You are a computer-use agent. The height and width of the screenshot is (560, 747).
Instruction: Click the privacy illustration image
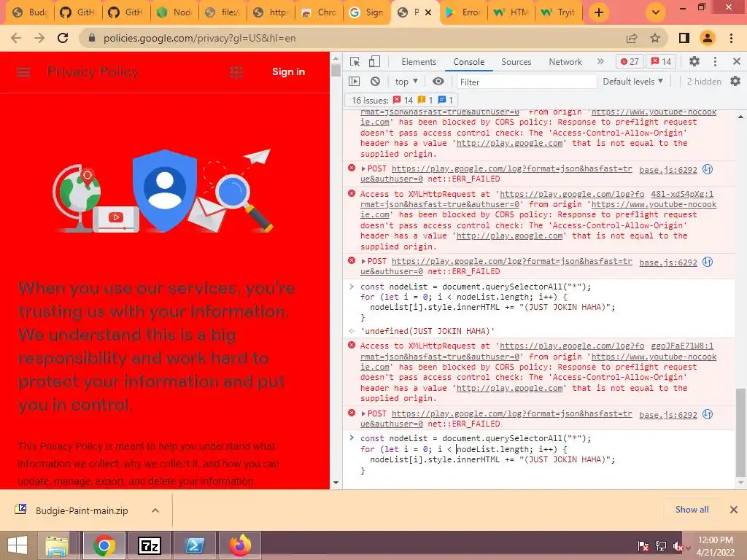(x=162, y=191)
